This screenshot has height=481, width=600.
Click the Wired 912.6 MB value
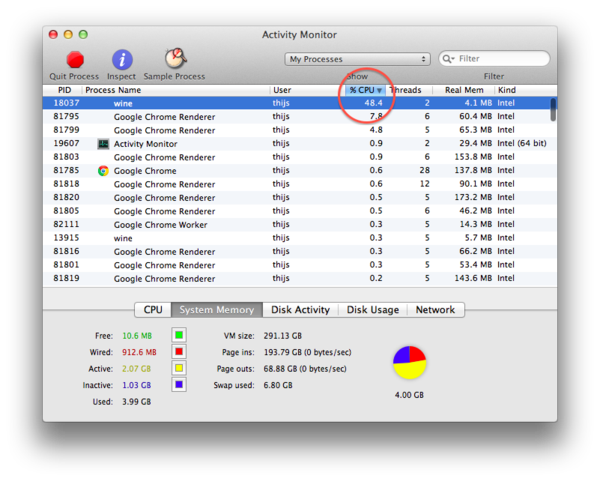139,352
